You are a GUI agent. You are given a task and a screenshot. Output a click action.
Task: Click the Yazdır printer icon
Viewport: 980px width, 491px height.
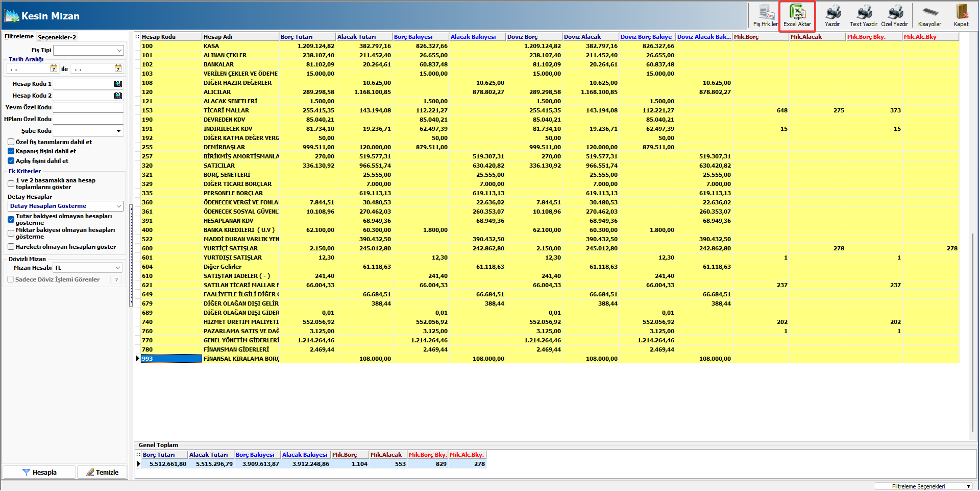click(x=832, y=15)
